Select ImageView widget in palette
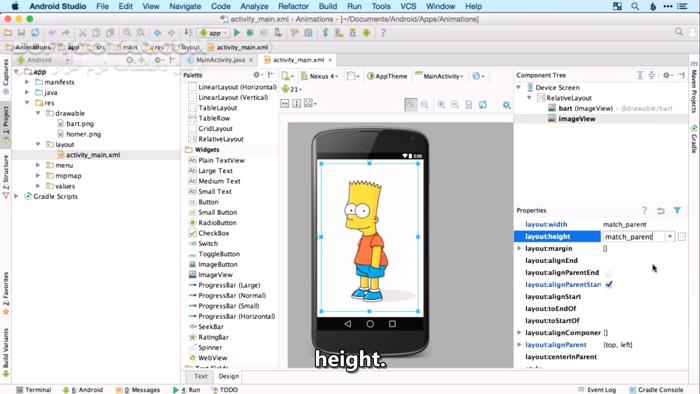The height and width of the screenshot is (394, 700). coord(215,275)
